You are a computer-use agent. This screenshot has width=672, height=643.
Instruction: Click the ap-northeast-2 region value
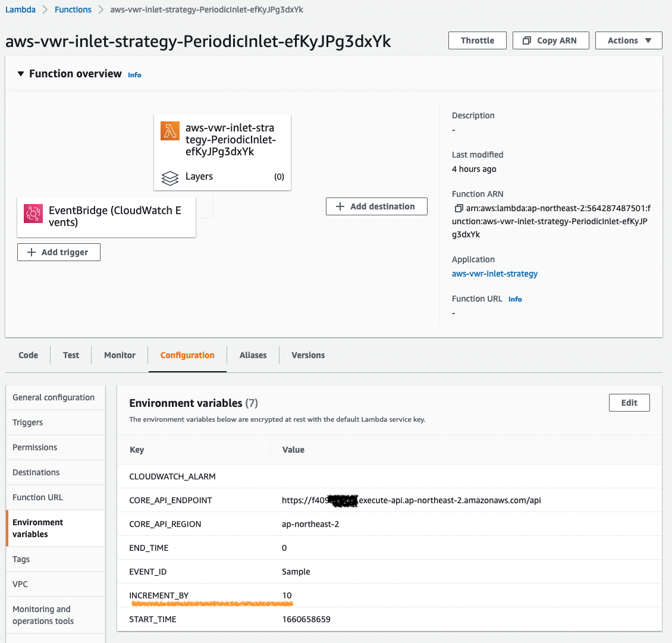pos(310,524)
